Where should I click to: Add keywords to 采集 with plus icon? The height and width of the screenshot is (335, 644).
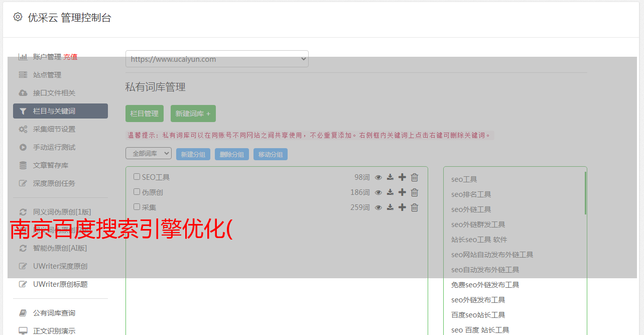(402, 207)
